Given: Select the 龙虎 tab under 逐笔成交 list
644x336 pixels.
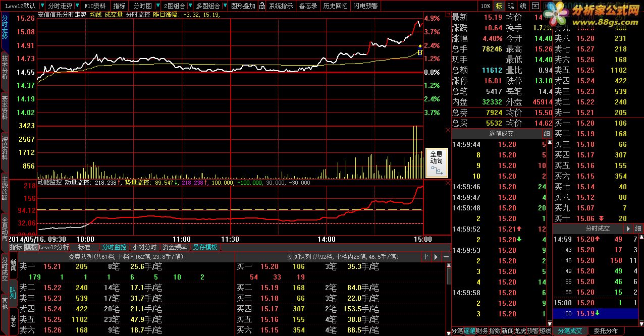Looking at the screenshot, I should [520, 331].
